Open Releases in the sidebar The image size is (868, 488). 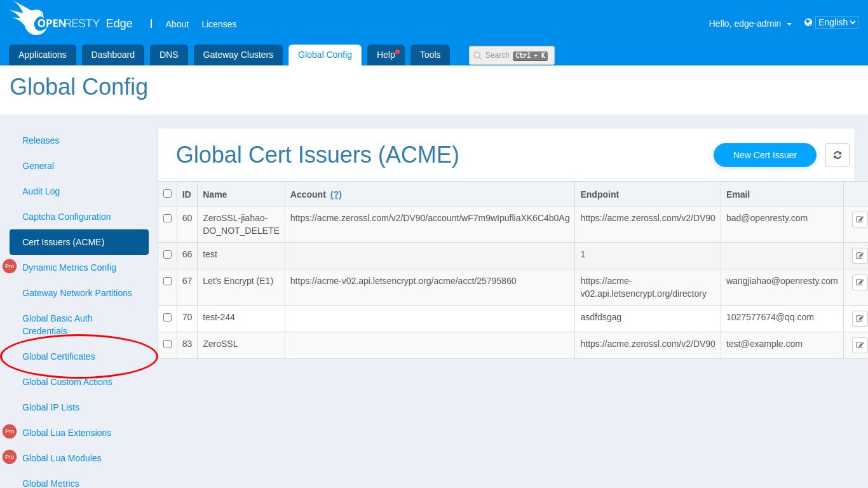[x=41, y=140]
